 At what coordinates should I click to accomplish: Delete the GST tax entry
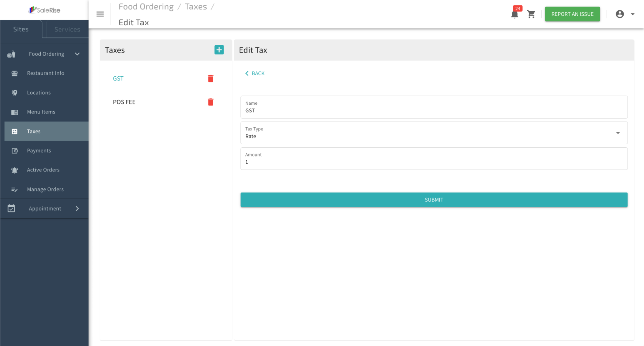(x=210, y=79)
